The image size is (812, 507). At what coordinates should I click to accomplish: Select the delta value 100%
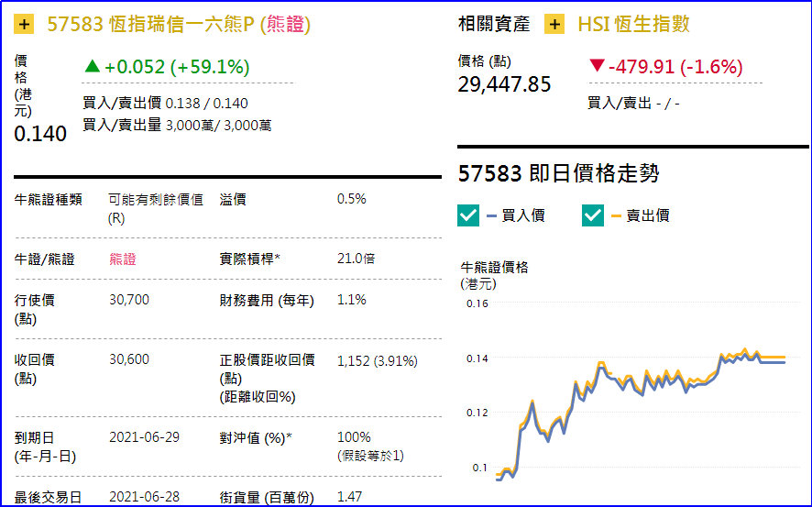tap(354, 437)
